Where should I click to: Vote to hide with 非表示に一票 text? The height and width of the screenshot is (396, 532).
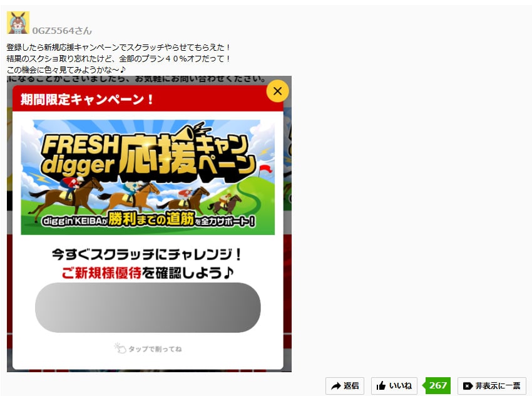pyautogui.click(x=498, y=386)
